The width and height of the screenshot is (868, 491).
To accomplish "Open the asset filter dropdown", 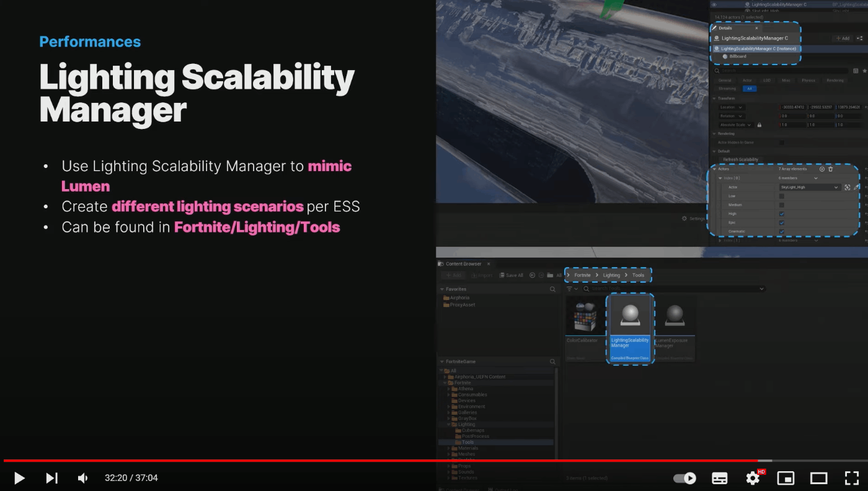I will [x=572, y=289].
